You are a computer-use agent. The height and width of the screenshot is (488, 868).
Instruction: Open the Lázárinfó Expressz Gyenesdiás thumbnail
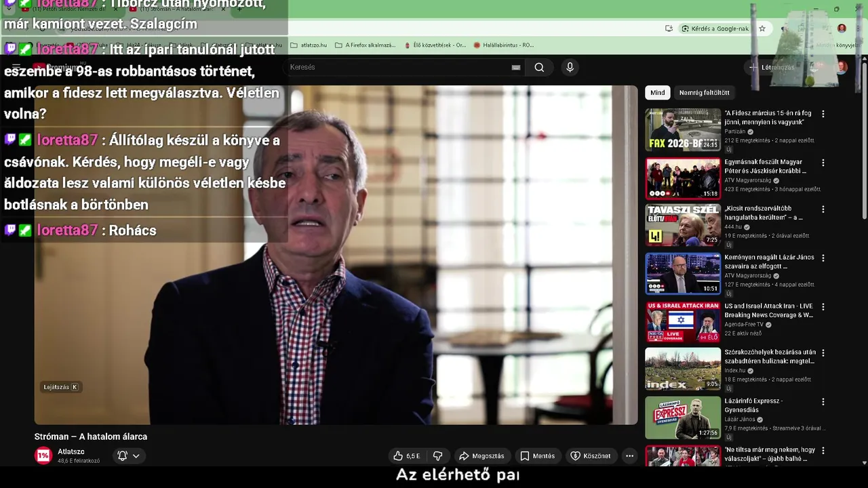(x=683, y=418)
